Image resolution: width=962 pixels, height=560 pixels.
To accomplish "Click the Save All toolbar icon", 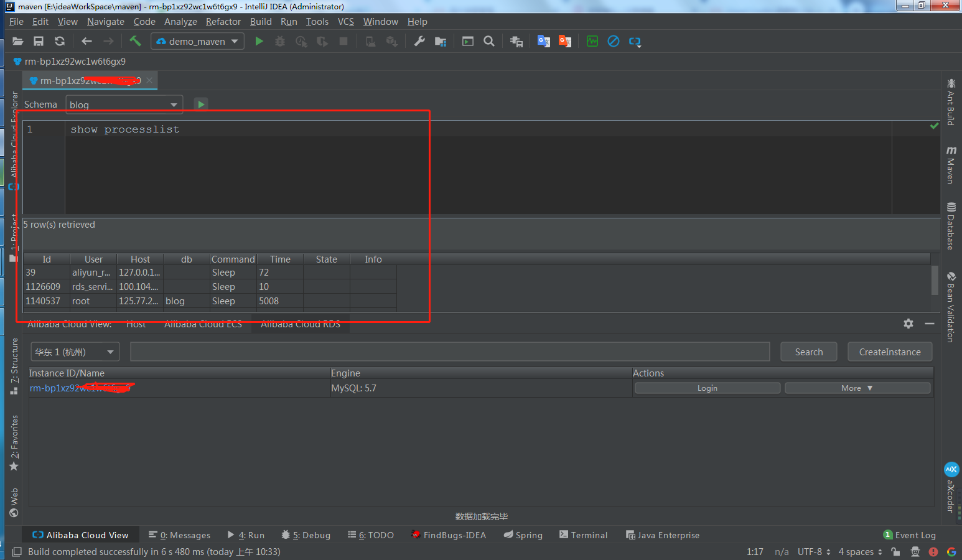I will [x=39, y=41].
